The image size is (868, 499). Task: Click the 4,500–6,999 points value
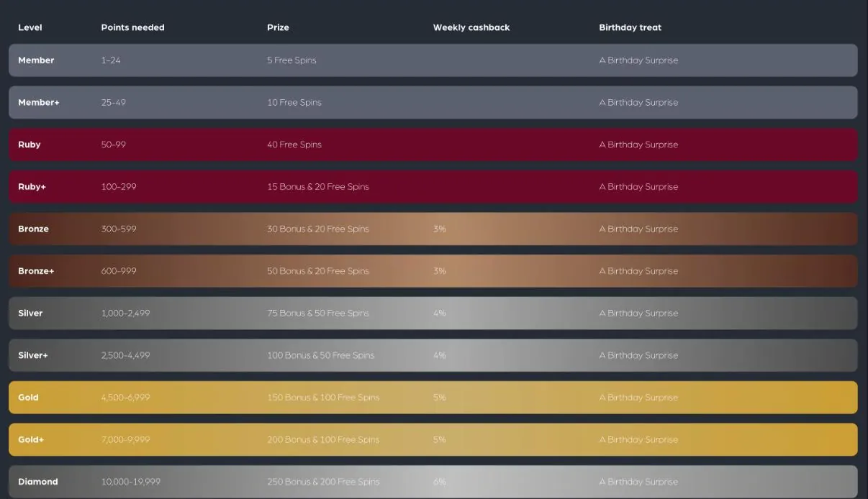[x=125, y=398]
